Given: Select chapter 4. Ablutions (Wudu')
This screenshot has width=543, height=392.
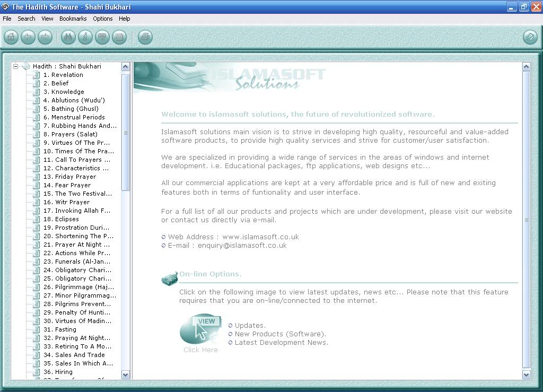Looking at the screenshot, I should click(74, 100).
